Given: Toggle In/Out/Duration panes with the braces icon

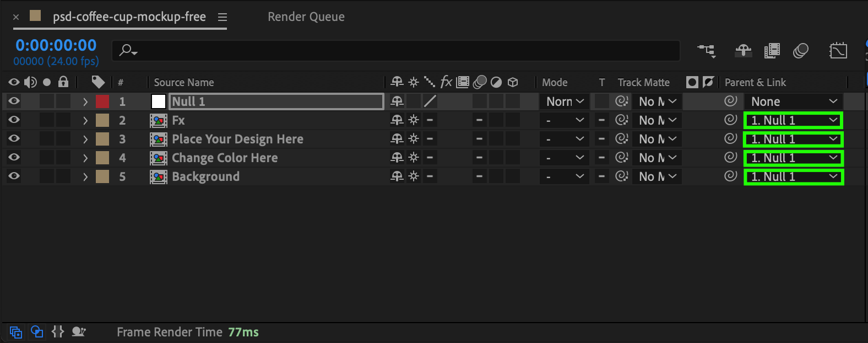Looking at the screenshot, I should pos(58,332).
